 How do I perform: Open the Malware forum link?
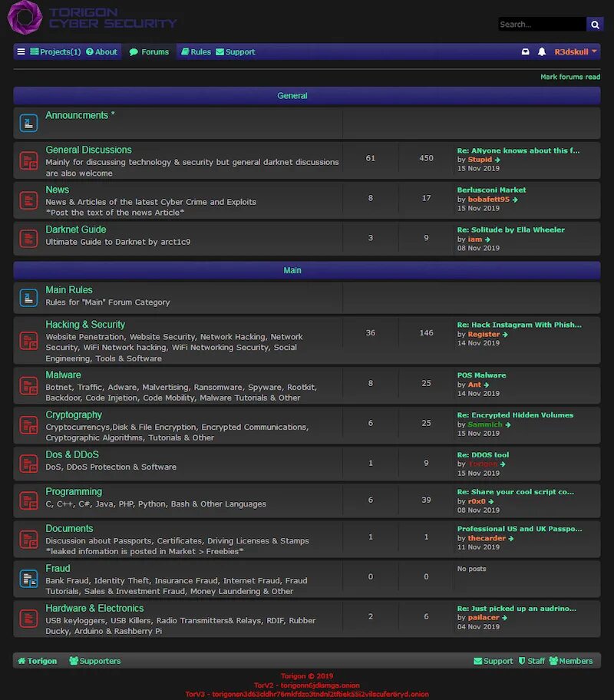tap(63, 375)
